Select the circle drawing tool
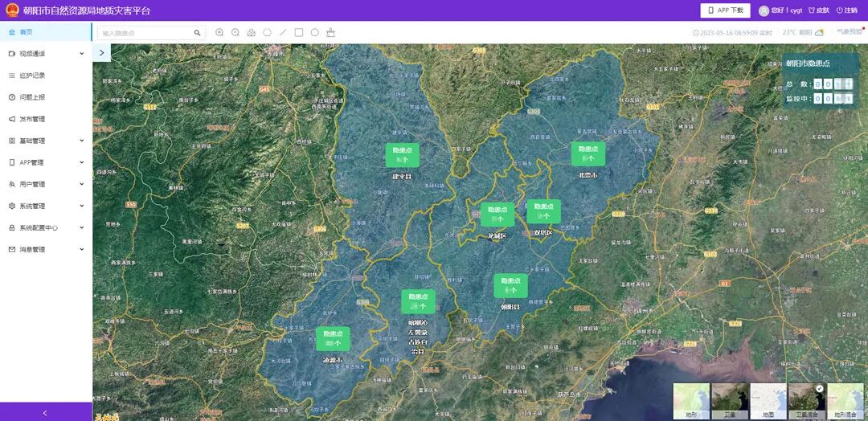868x421 pixels. [315, 33]
